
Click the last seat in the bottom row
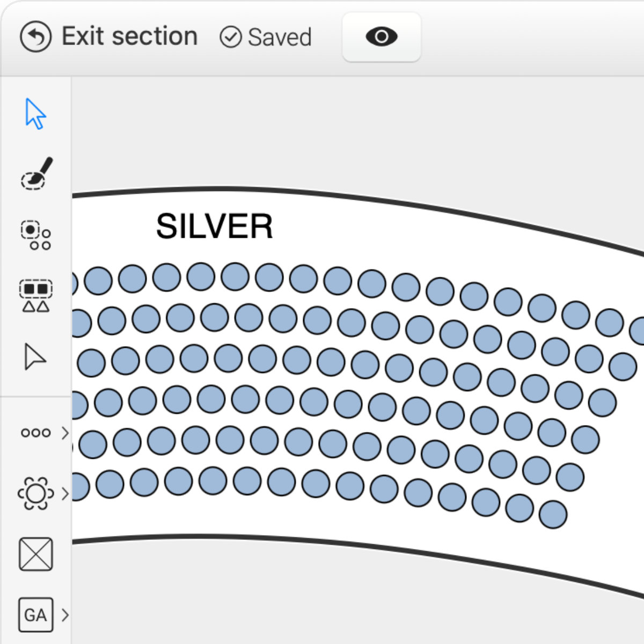coord(553,514)
